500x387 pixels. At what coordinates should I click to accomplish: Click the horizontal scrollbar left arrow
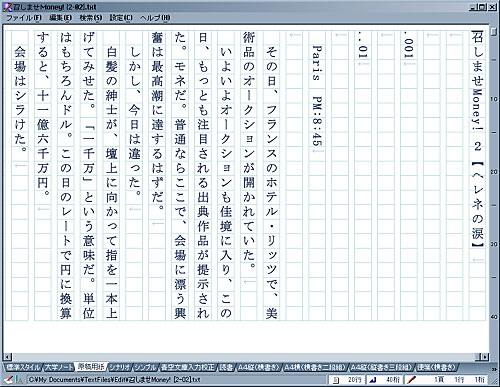[x=8, y=357]
